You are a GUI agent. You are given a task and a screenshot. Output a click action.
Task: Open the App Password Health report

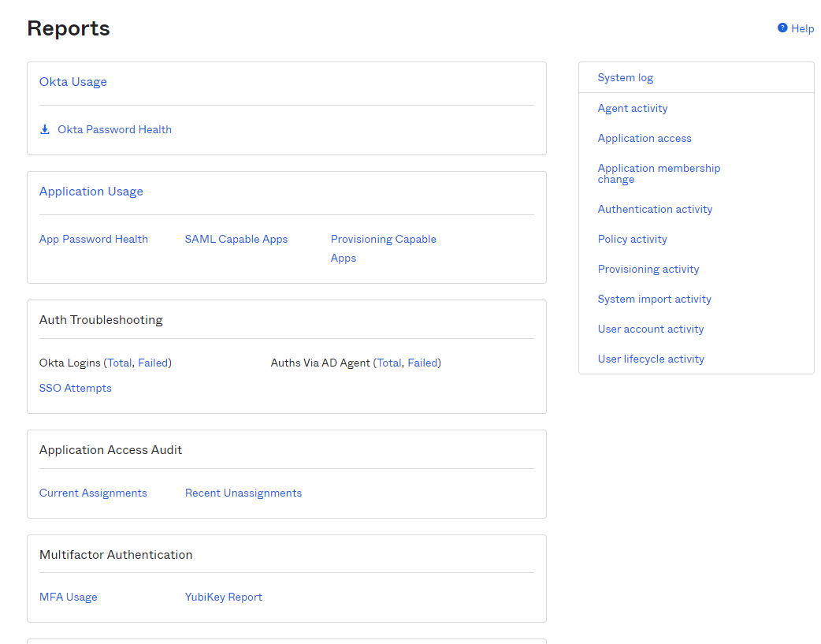94,239
